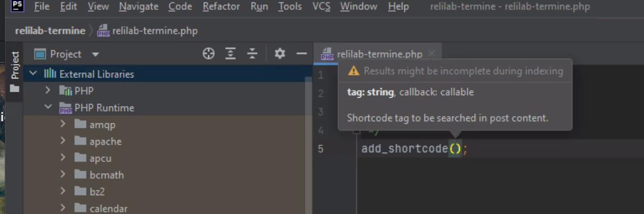
Task: Click the PhpStorm application logo icon
Action: point(18,6)
